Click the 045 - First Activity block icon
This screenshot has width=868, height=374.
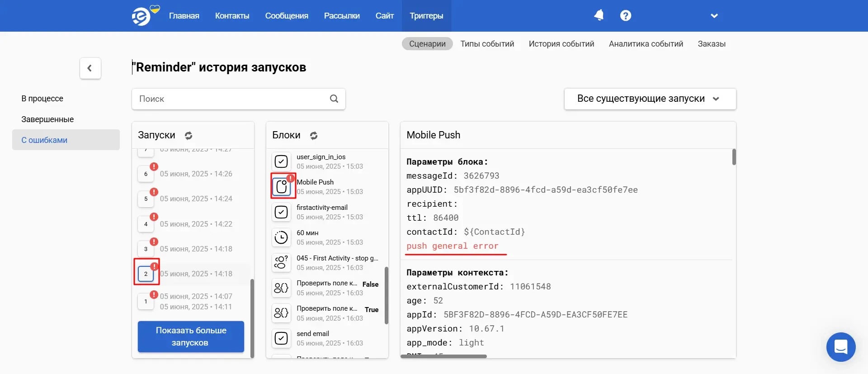[281, 263]
